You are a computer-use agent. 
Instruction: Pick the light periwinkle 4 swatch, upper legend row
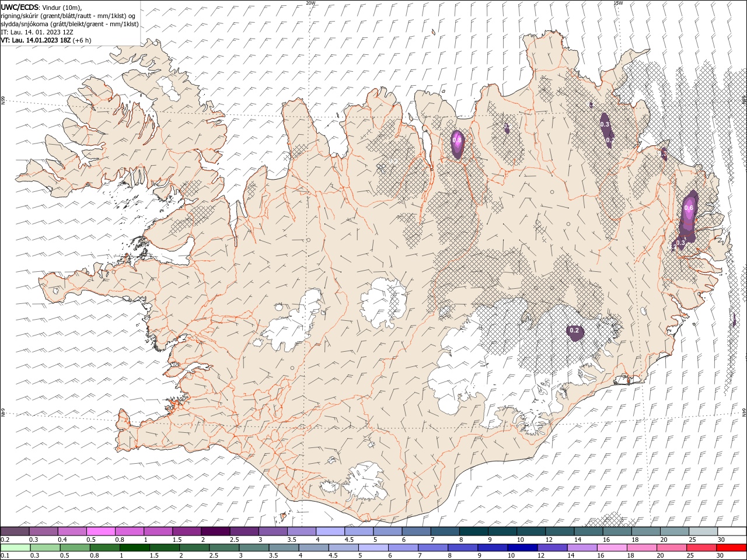(x=330, y=531)
